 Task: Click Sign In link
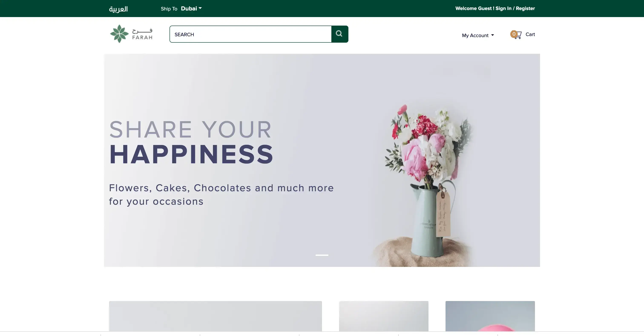pos(503,8)
